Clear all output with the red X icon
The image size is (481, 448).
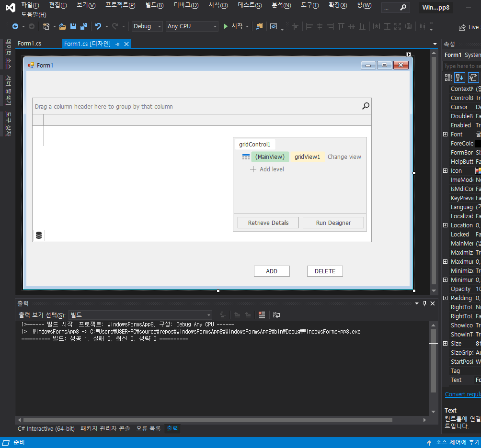[262, 315]
